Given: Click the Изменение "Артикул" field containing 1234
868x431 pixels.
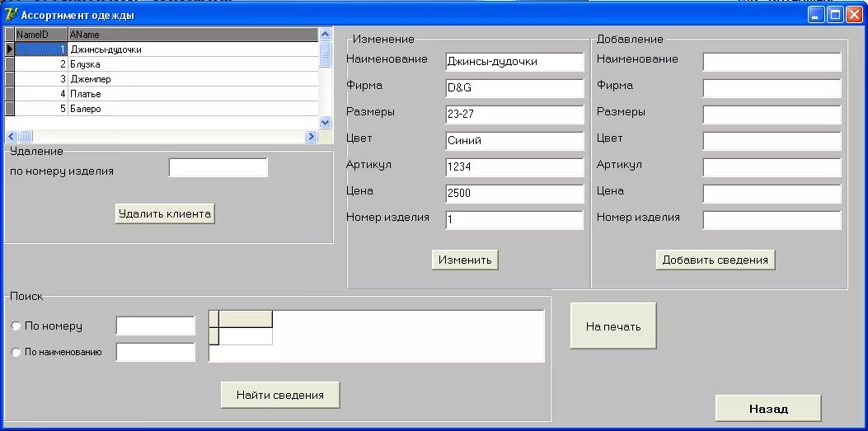Looking at the screenshot, I should [514, 167].
